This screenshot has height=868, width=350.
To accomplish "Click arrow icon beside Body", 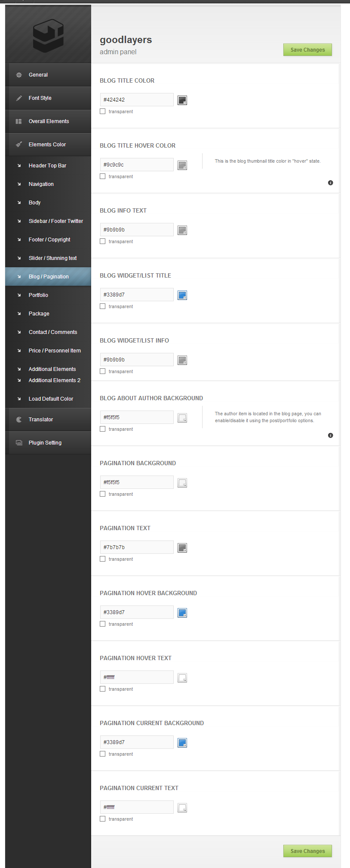I will (19, 203).
